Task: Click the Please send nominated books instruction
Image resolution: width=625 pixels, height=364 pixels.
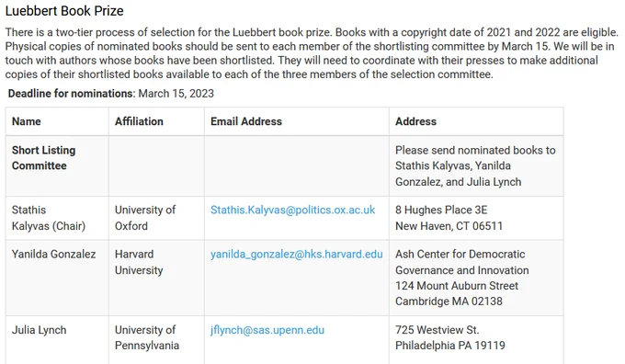Action: click(475, 165)
